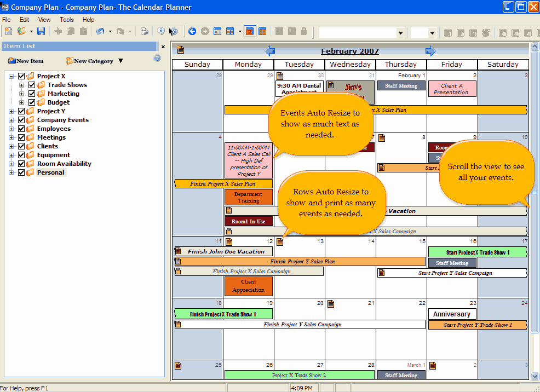Click the New item toolbar icon
This screenshot has height=392, width=540.
pos(9,31)
